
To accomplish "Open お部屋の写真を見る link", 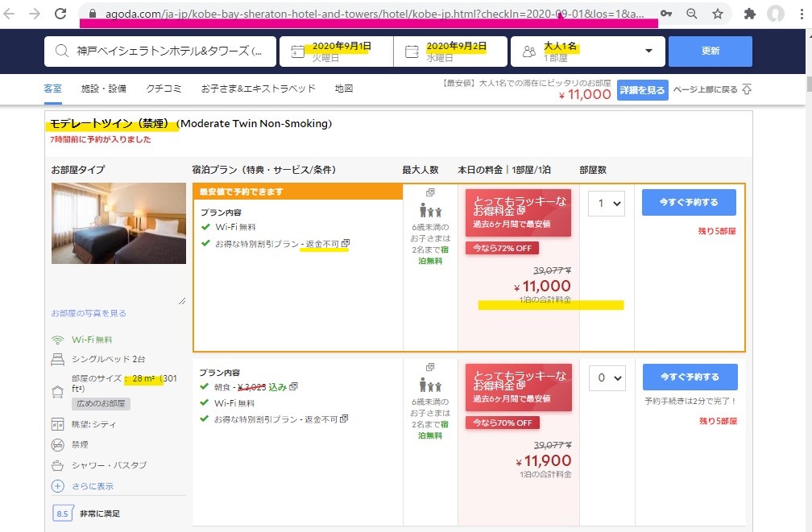I will tap(89, 313).
